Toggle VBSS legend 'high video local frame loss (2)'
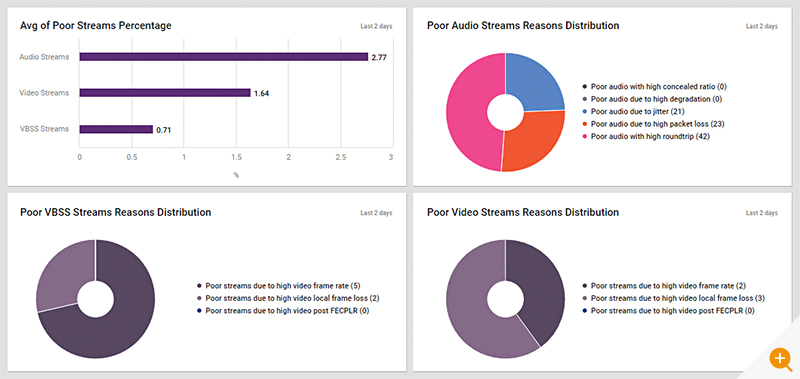 [288, 298]
